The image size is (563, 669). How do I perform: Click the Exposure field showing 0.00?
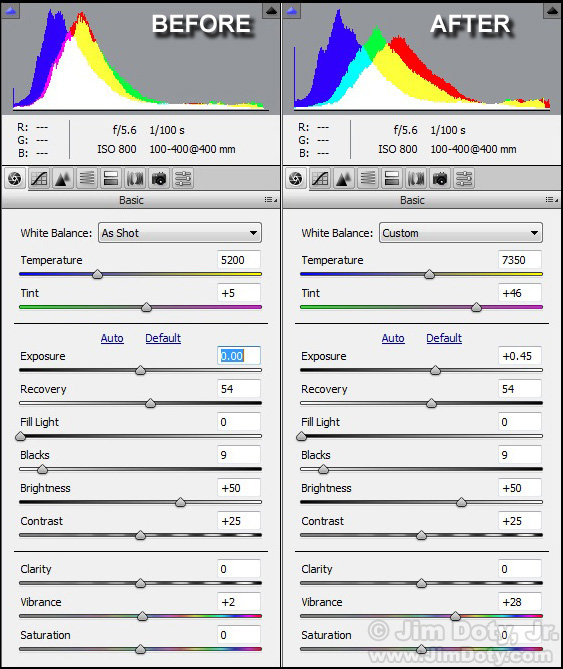[x=239, y=355]
